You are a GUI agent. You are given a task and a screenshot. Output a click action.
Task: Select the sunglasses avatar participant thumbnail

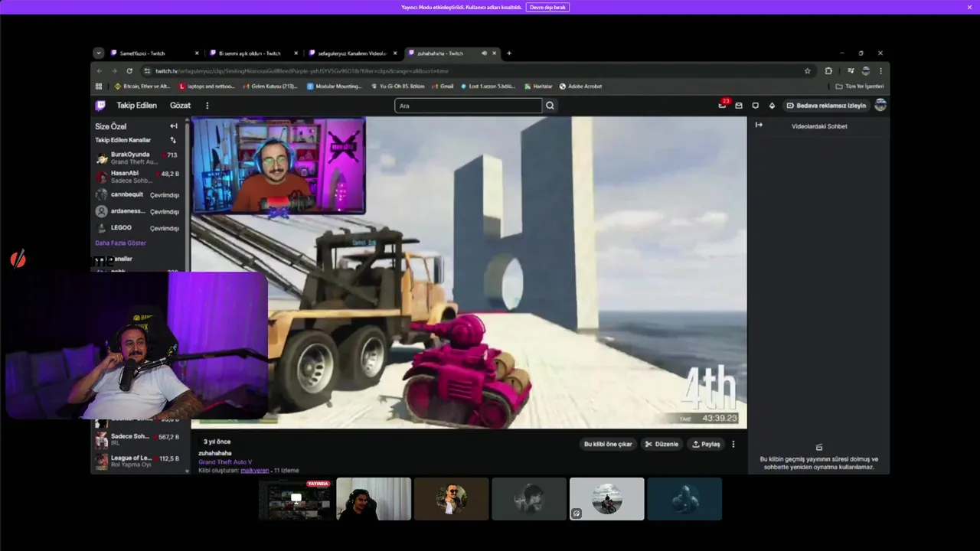tap(451, 499)
